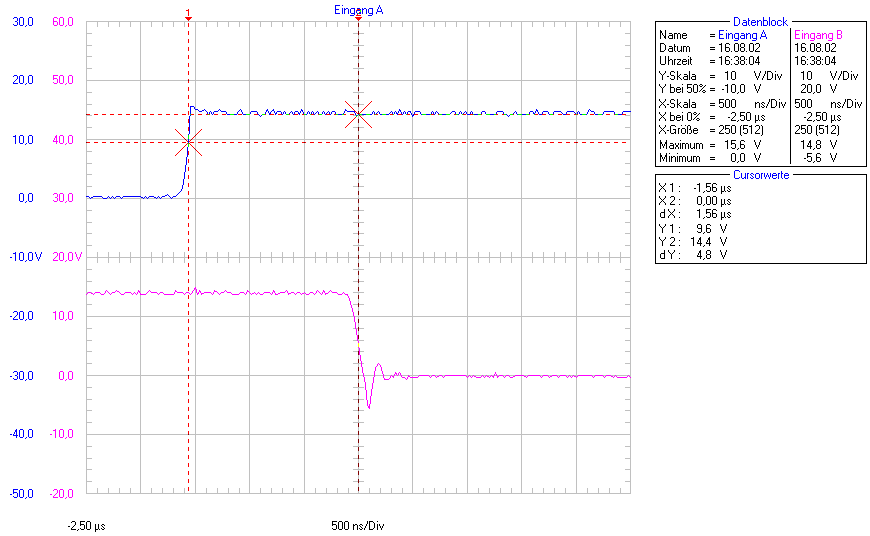Click the dX value in Cursorwerte
Viewport: 870px width, 536px height.
coord(712,214)
